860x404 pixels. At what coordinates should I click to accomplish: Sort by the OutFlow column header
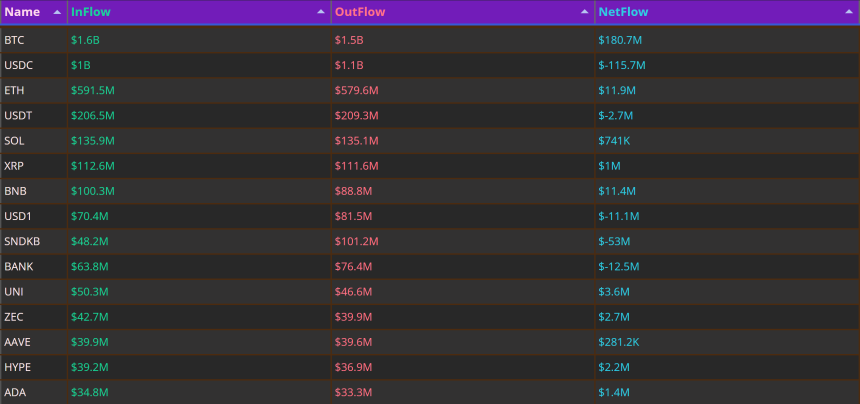[x=463, y=12]
